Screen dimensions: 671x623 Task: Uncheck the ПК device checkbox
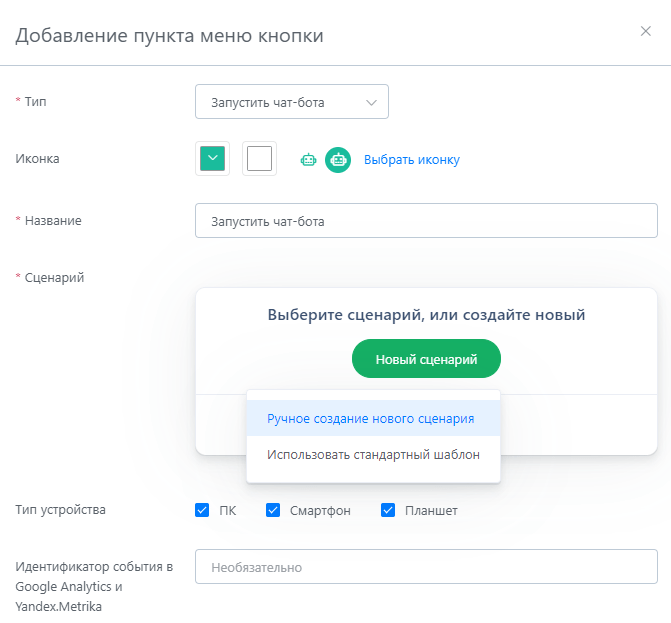tap(202, 510)
